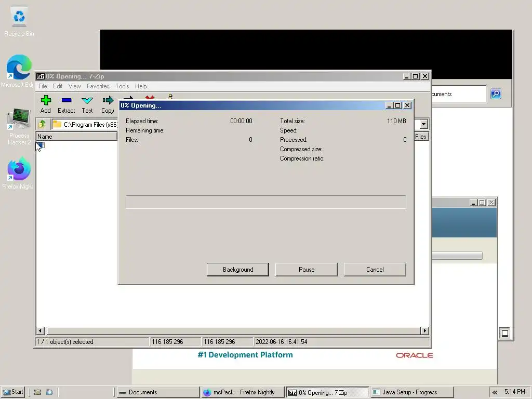Click the Documents window search field
Screen dimensions: 532x399
coord(459,94)
